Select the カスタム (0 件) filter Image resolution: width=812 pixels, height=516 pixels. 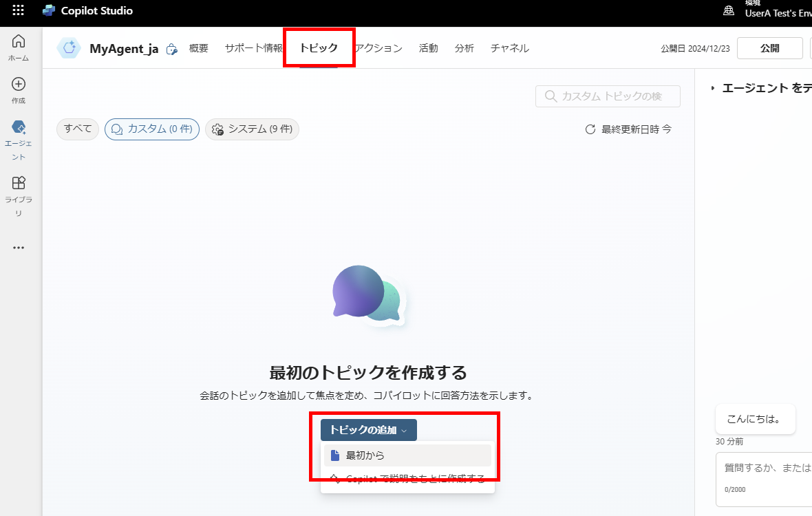click(x=152, y=129)
